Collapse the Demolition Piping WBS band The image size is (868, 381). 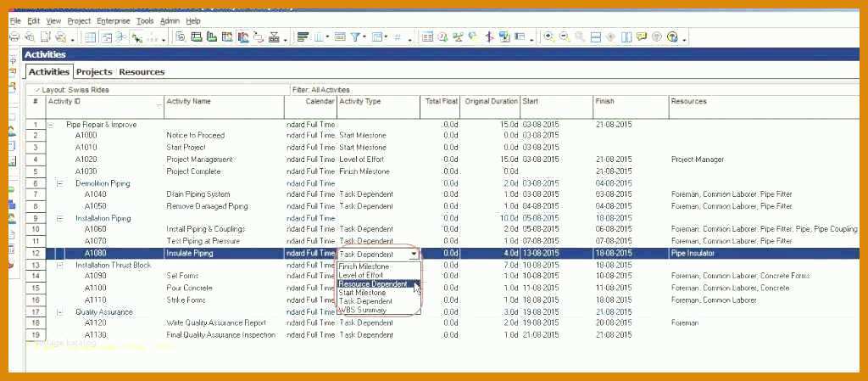pyautogui.click(x=60, y=183)
